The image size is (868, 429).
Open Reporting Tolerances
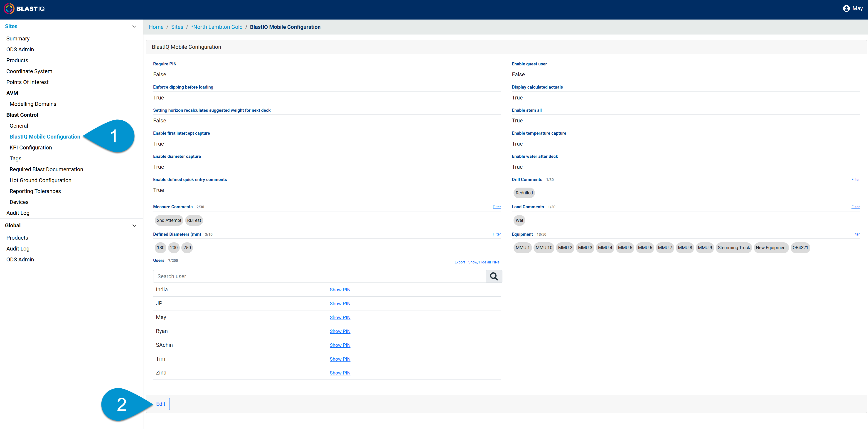(35, 191)
